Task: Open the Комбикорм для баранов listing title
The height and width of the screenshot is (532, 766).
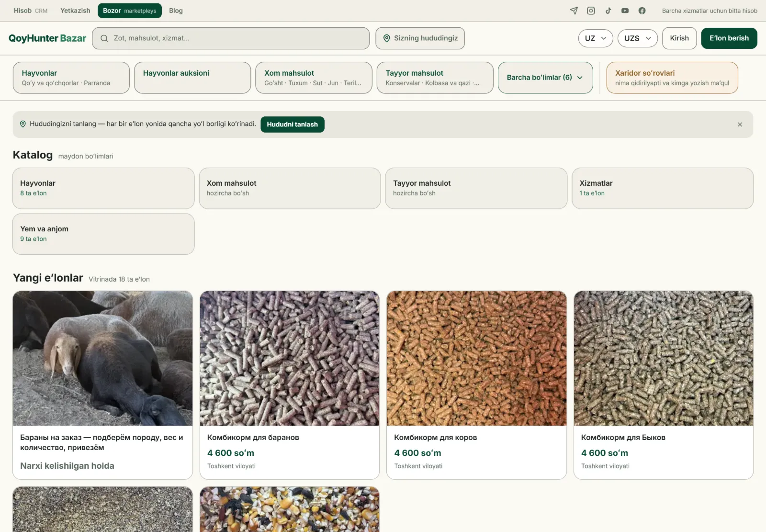Action: (x=253, y=438)
